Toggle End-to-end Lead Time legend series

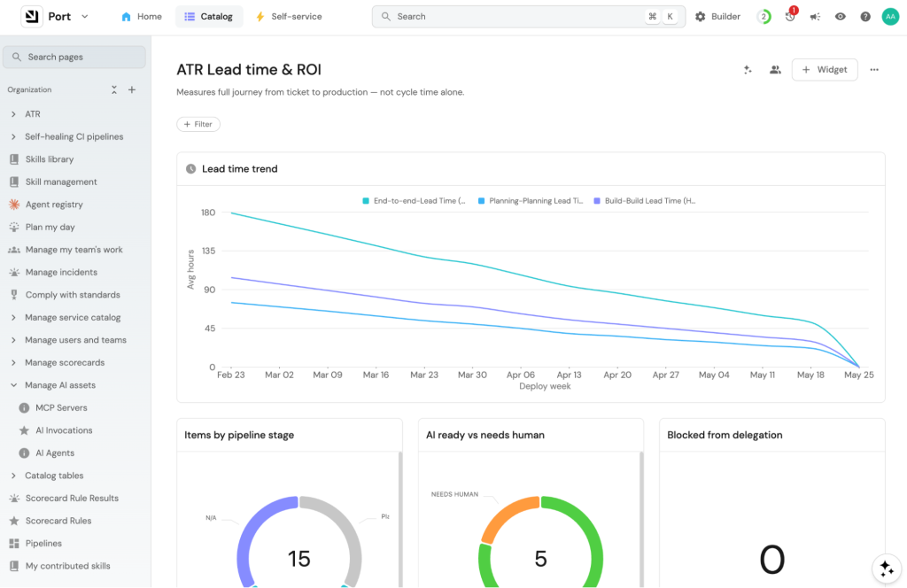click(x=414, y=201)
